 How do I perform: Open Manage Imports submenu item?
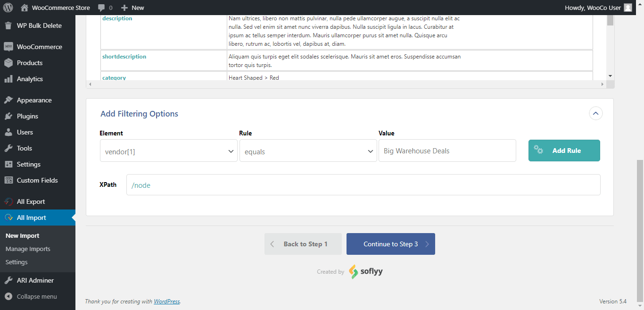(28, 249)
